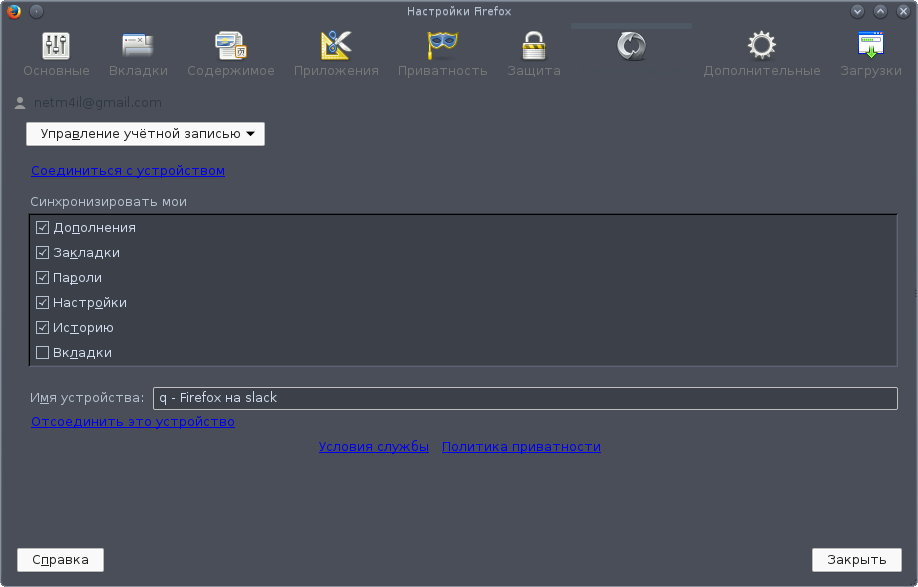Open the Дополнительные gear pane
This screenshot has width=918, height=587.
[762, 54]
